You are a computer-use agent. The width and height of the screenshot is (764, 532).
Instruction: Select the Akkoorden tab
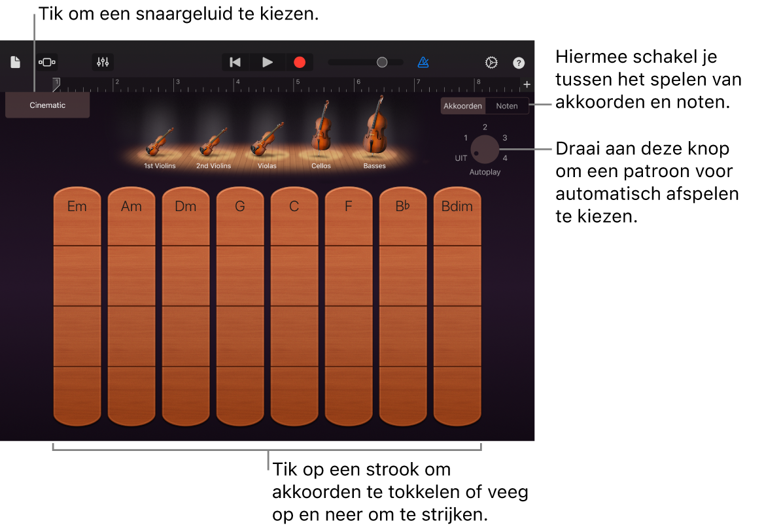point(463,105)
